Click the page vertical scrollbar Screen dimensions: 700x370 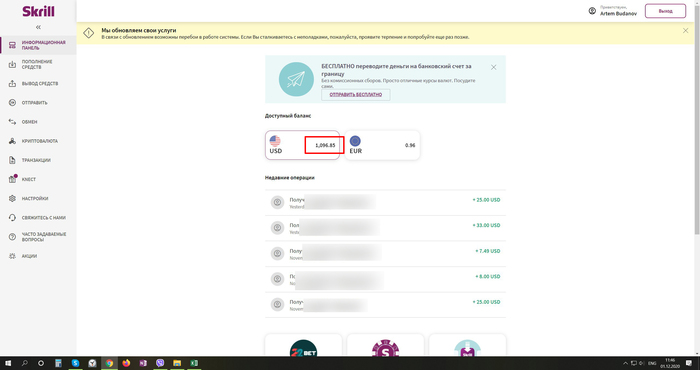[697, 121]
